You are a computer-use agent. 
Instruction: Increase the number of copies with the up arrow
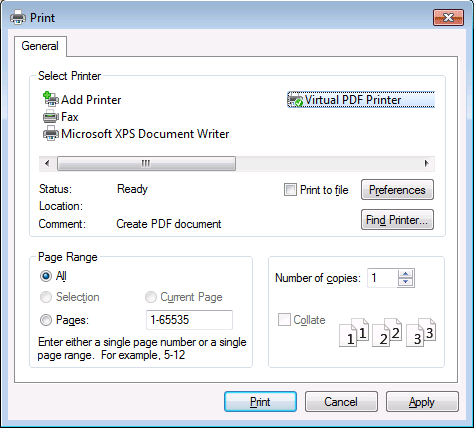(406, 274)
